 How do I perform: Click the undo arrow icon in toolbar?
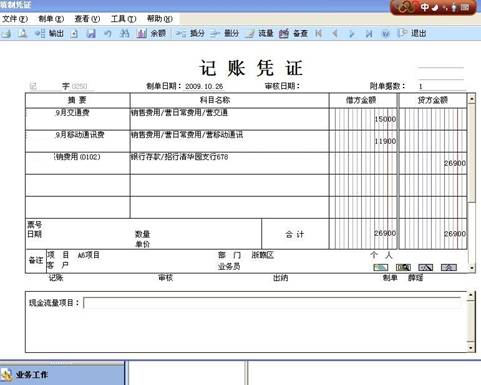click(107, 34)
